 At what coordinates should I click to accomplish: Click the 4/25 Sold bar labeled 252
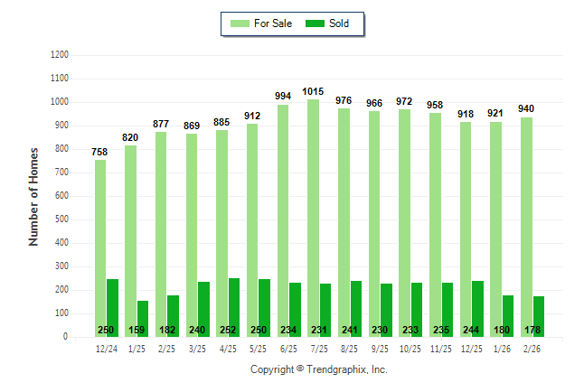point(234,303)
